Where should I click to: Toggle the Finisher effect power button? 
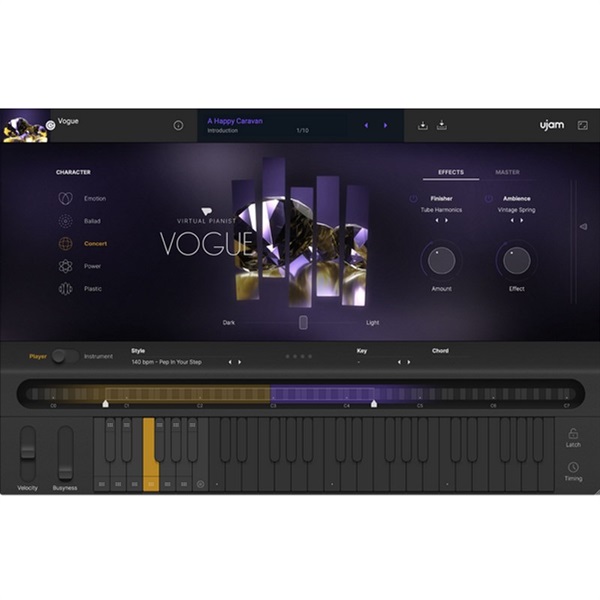(413, 199)
